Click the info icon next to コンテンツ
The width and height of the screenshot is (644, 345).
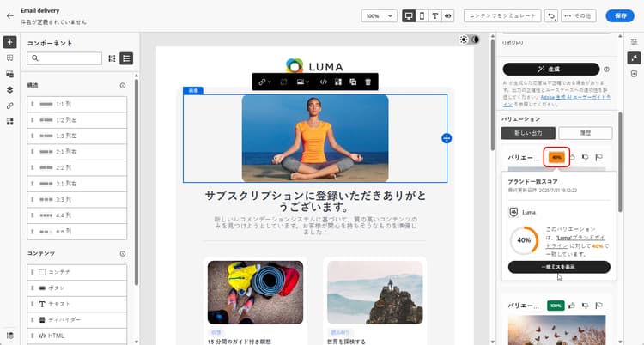pyautogui.click(x=123, y=254)
